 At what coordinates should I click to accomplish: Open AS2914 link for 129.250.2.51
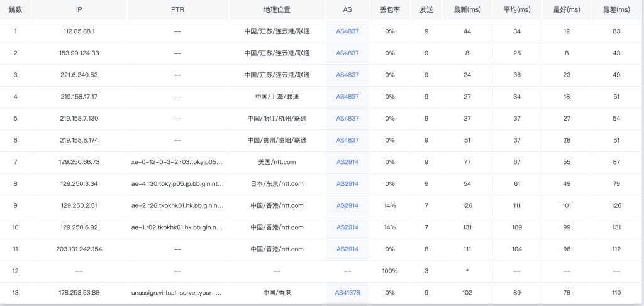tap(347, 205)
